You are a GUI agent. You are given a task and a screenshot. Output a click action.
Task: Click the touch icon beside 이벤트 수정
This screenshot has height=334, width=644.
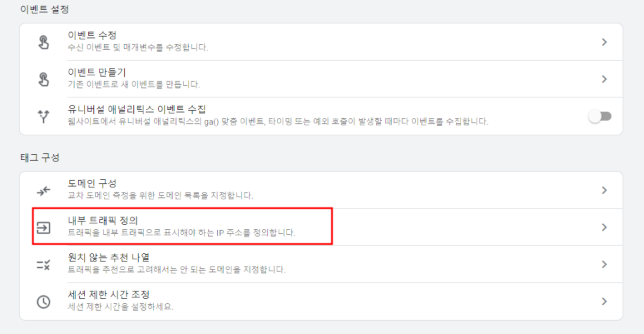click(43, 42)
